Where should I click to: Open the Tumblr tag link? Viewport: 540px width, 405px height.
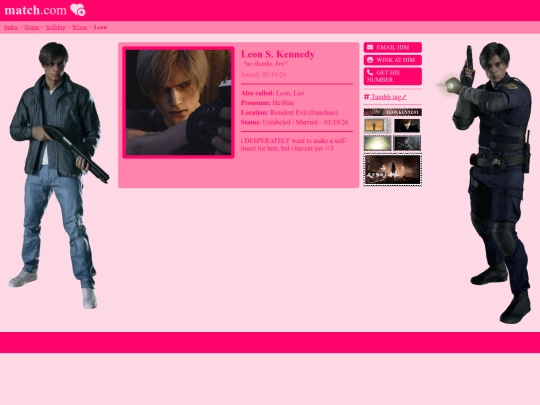click(x=388, y=97)
